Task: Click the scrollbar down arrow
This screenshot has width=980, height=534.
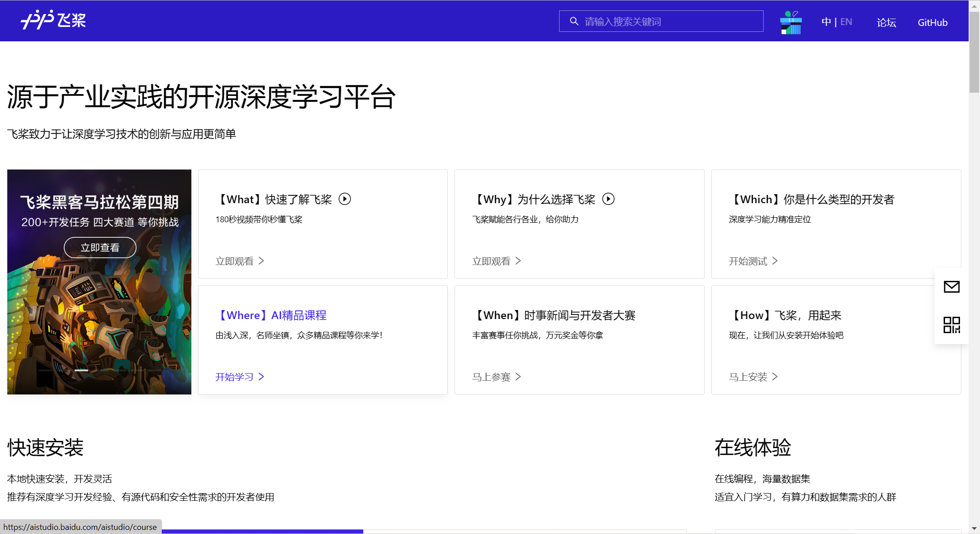Action: point(974,529)
